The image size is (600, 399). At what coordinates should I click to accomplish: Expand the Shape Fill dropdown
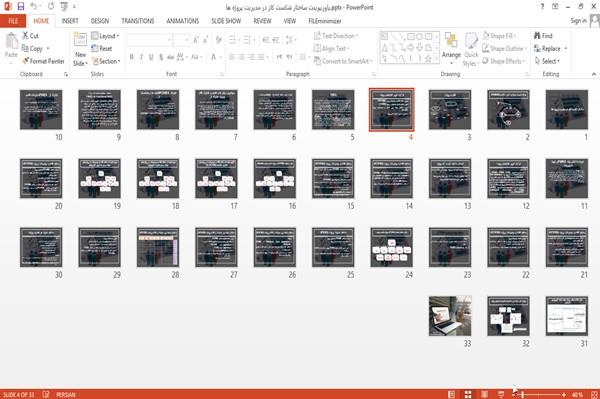[x=500, y=36]
